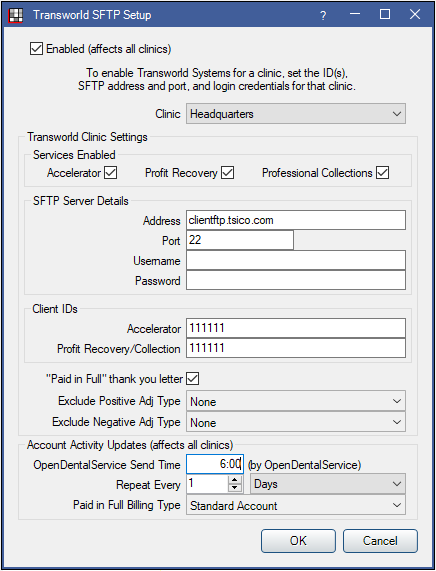Toggle the Profit Recovery checkbox
Viewport: 436px width, 571px height.
(x=228, y=173)
